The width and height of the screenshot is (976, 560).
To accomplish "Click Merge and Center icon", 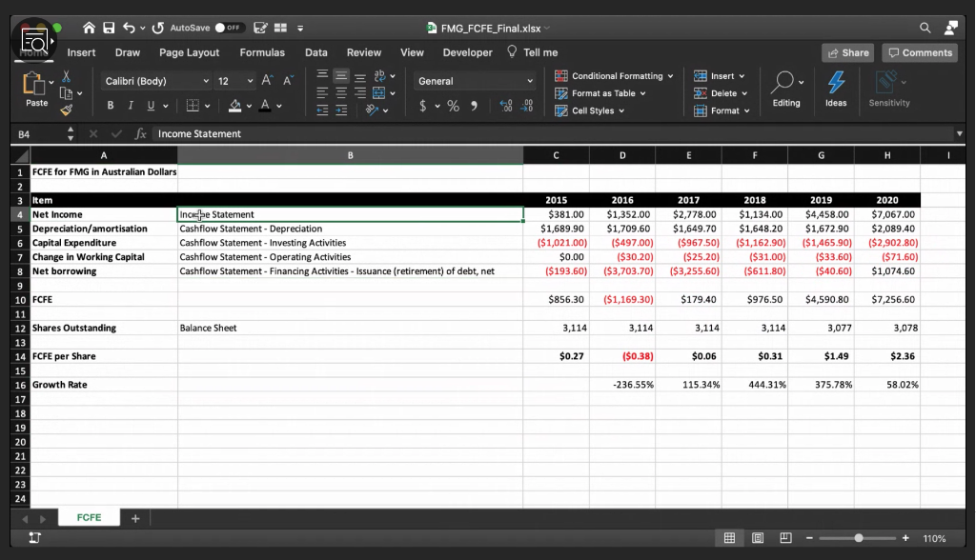I will 378,93.
